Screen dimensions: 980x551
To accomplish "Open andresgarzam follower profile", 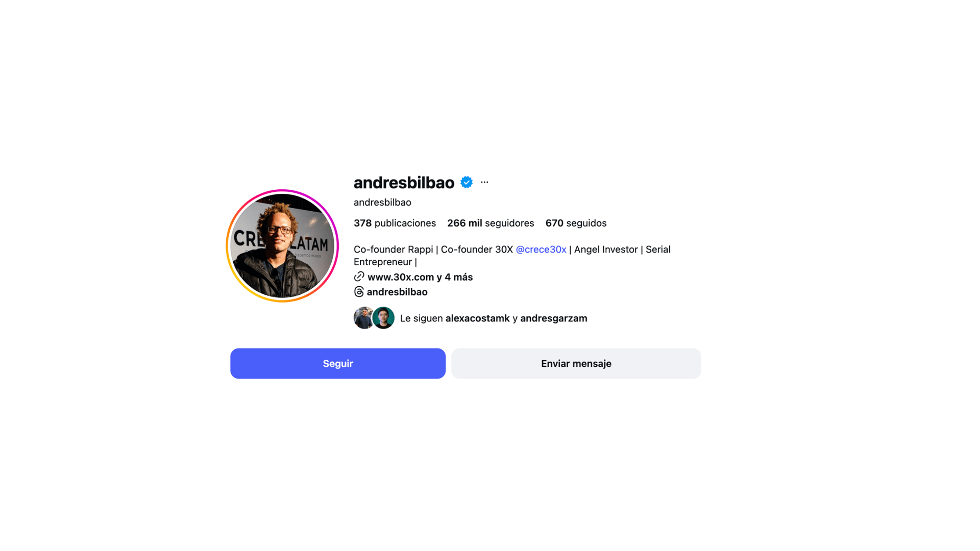I will (x=554, y=318).
